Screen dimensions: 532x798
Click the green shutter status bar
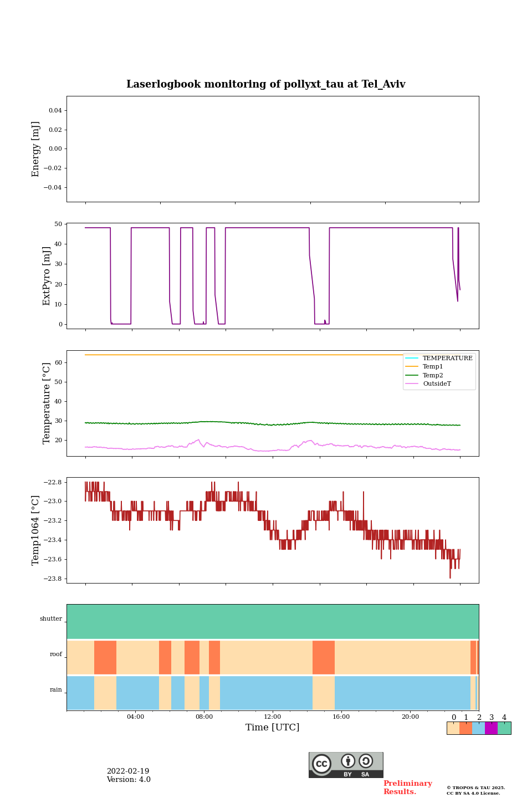tap(273, 621)
